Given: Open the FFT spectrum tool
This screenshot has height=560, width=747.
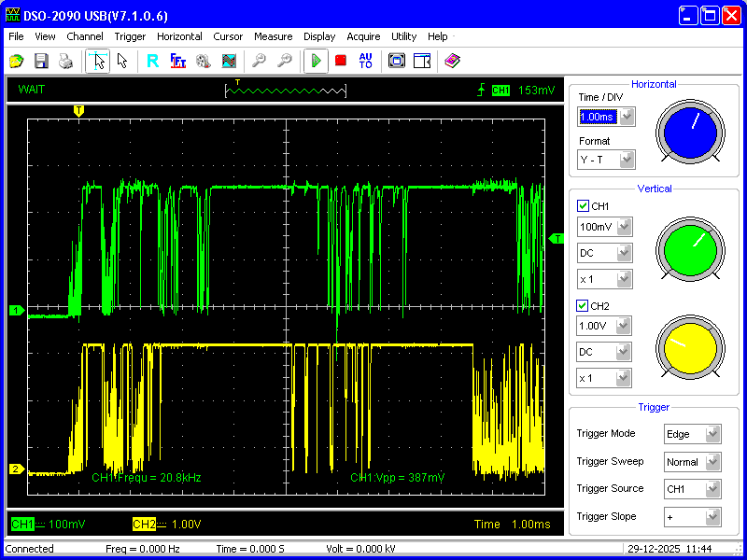Looking at the screenshot, I should pyautogui.click(x=178, y=61).
